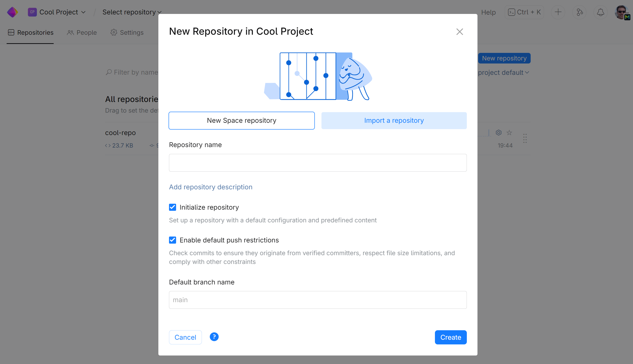Open search using the Ctrl+K icon
Image resolution: width=633 pixels, height=364 pixels.
point(524,12)
